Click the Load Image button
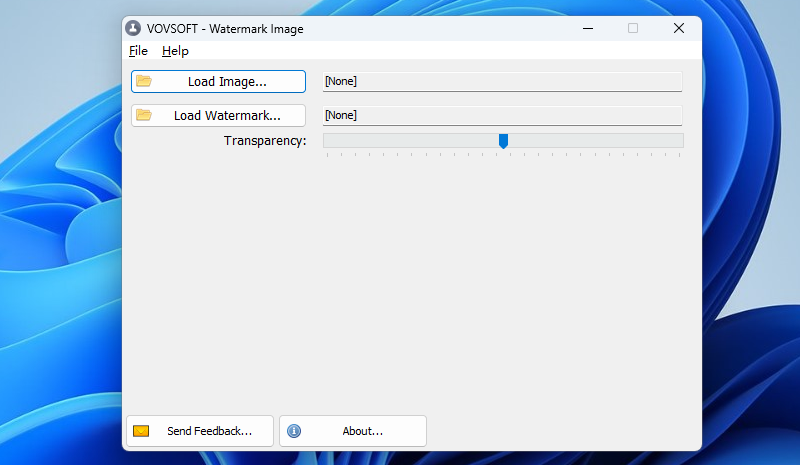 218,82
